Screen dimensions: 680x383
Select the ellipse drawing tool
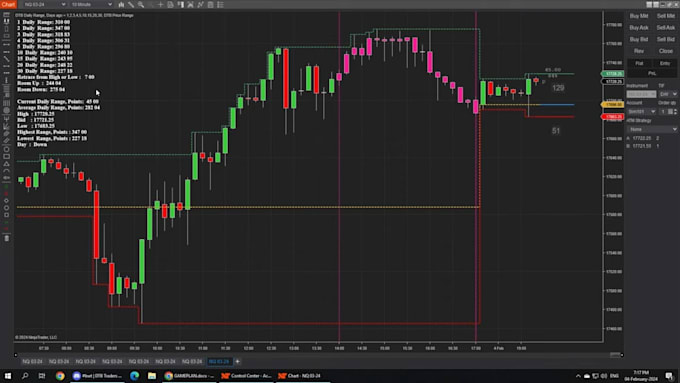[x=7, y=149]
